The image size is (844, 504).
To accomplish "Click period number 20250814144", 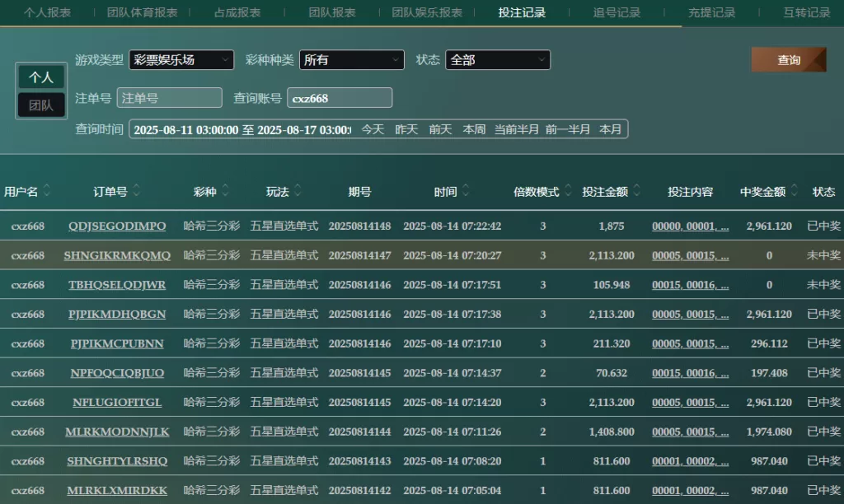I will pos(359,432).
